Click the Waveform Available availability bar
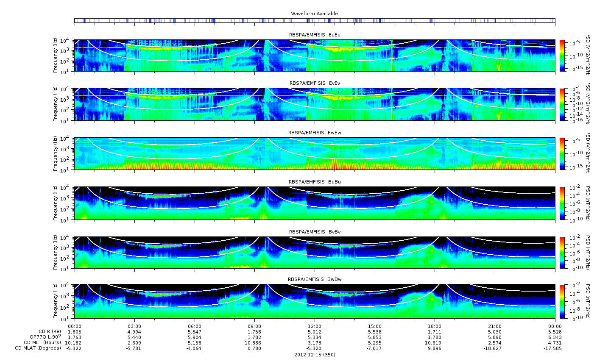 coord(315,20)
